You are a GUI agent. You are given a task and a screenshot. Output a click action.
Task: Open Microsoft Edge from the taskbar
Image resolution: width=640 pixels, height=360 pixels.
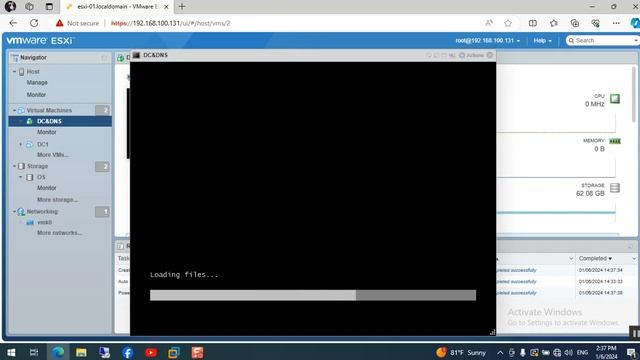[x=58, y=352]
